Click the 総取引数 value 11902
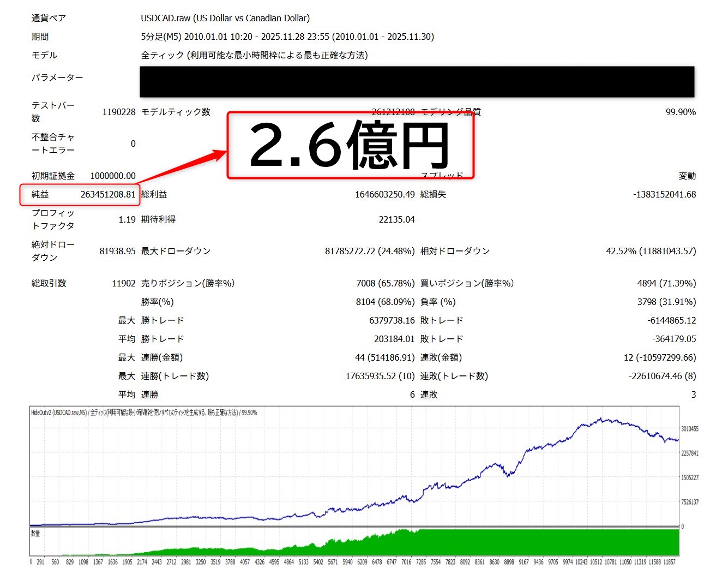This screenshot has height=568, width=728. (123, 283)
